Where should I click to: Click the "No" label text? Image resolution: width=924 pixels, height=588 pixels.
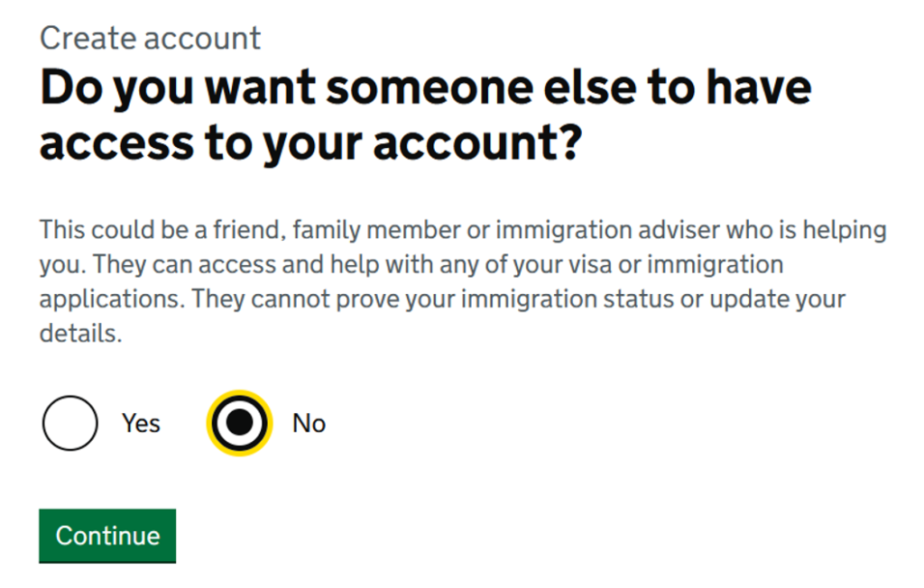[x=309, y=423]
